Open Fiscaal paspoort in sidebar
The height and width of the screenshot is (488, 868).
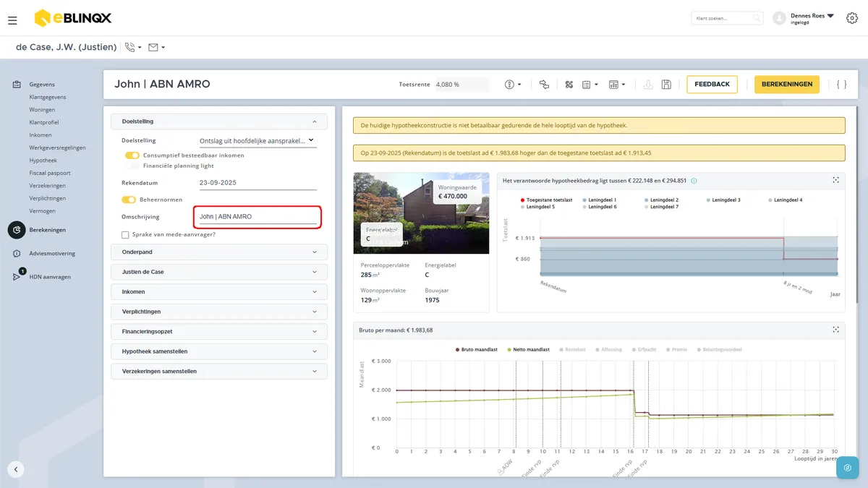(50, 173)
